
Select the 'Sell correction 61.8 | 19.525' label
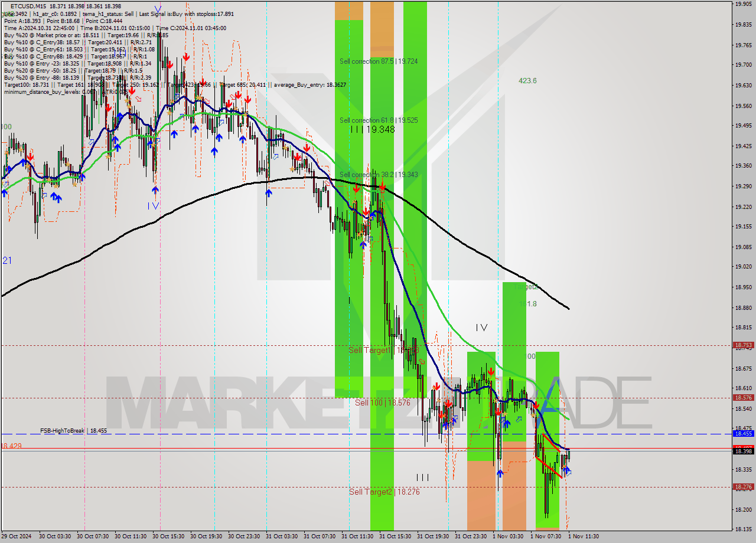pos(379,120)
